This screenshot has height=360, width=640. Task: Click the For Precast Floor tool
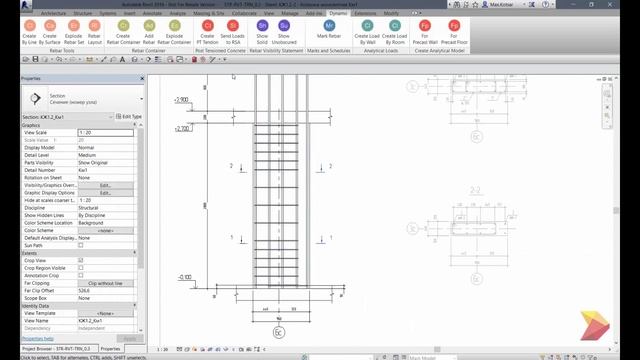[x=454, y=32]
